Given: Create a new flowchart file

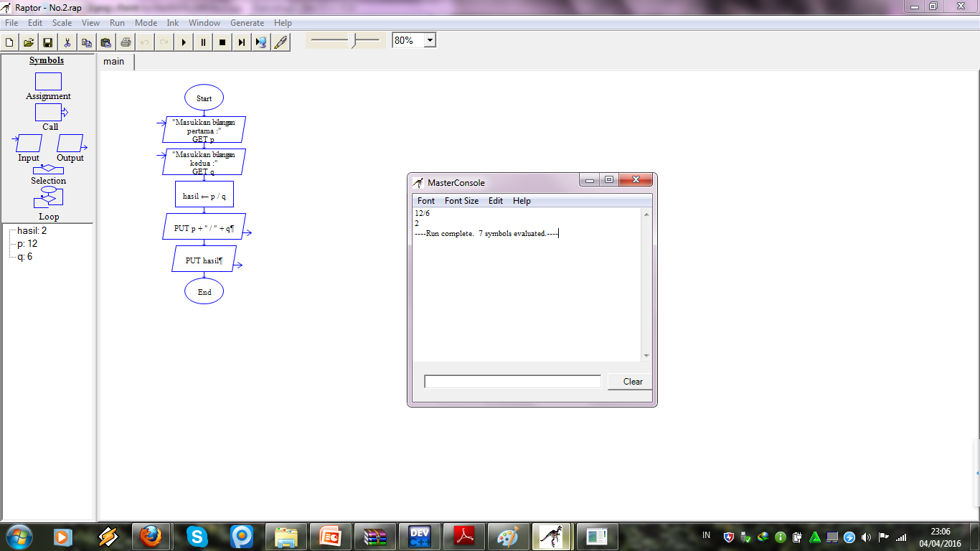Looking at the screenshot, I should coord(9,42).
